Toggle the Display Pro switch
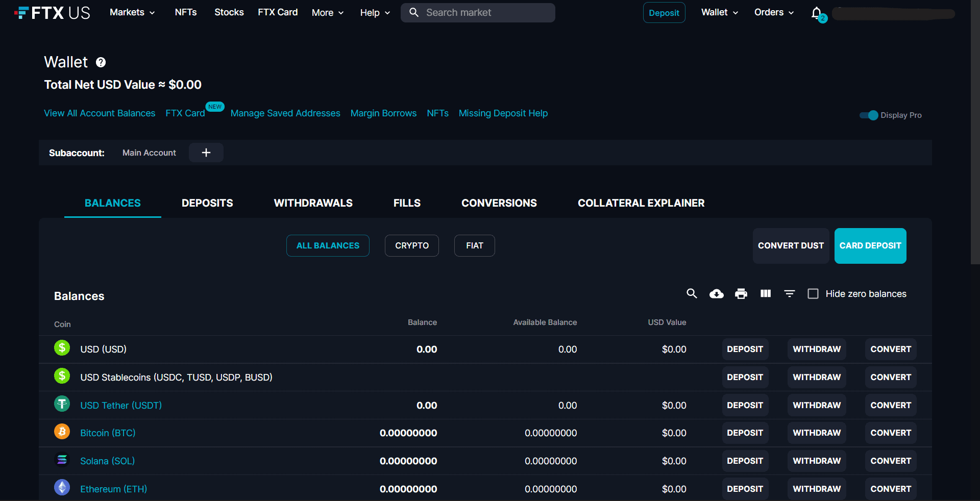980x501 pixels. click(868, 115)
